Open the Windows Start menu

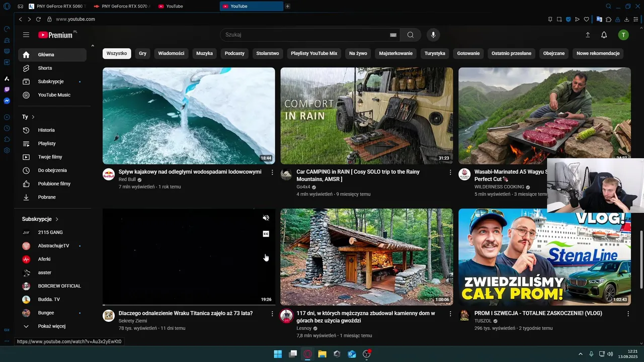(x=278, y=354)
